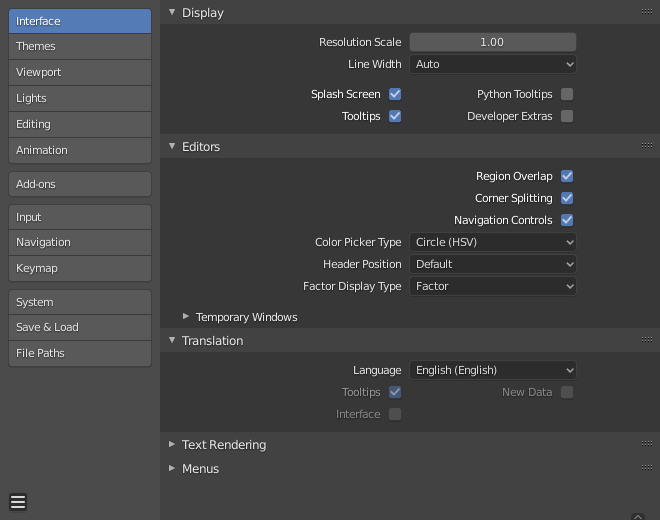Expand the Temporary Windows subpanel
660x520 pixels.
coord(186,316)
